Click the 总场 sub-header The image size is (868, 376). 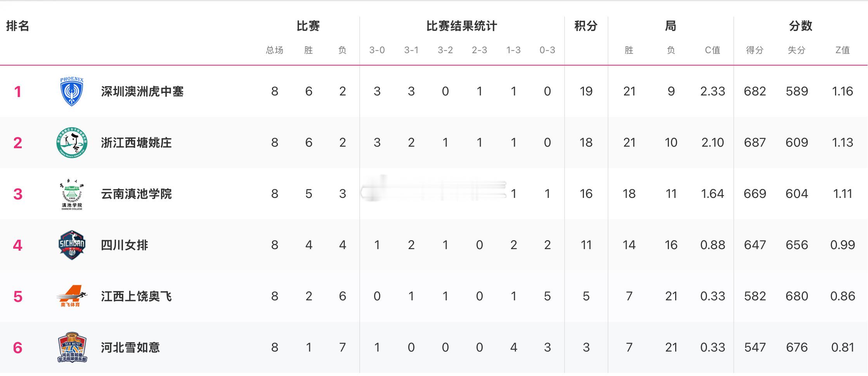(x=274, y=50)
